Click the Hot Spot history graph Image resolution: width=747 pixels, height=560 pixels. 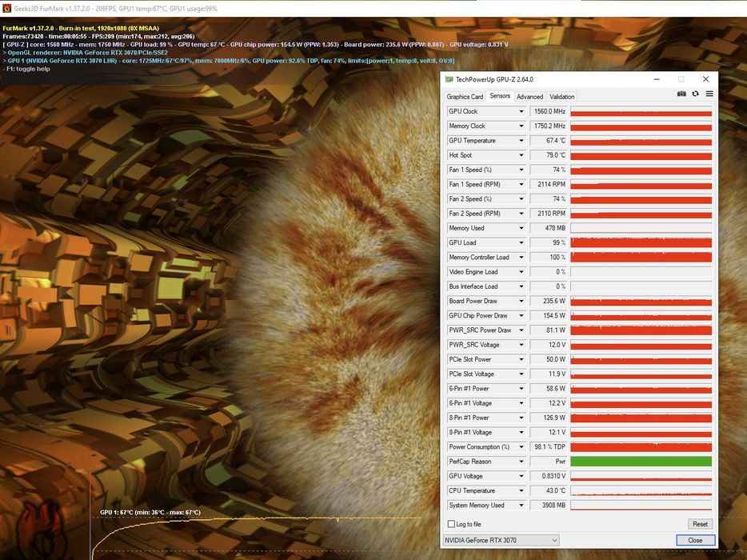click(x=641, y=155)
